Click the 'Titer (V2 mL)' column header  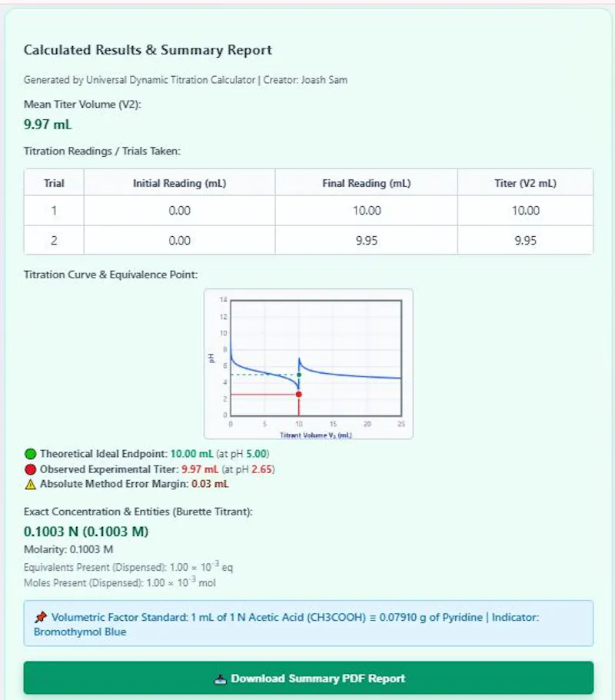tap(525, 183)
